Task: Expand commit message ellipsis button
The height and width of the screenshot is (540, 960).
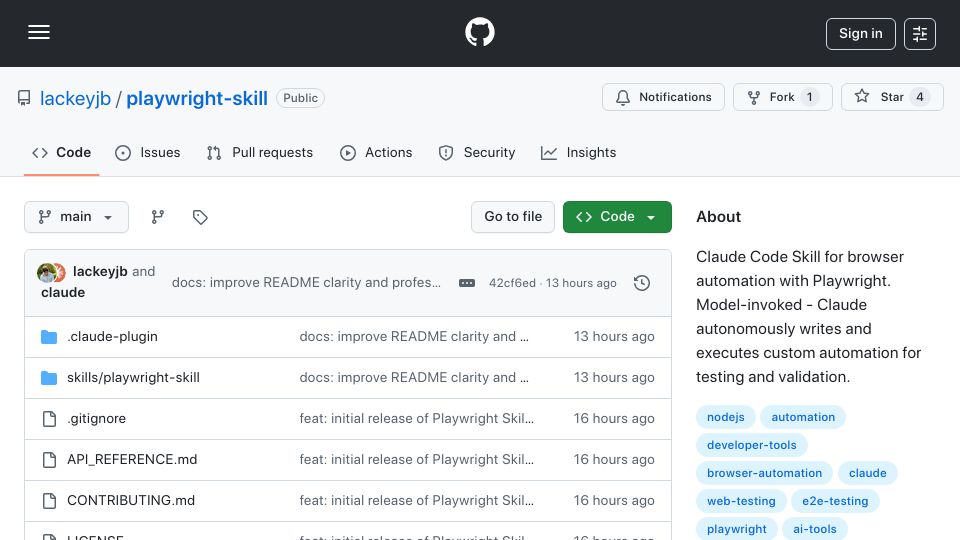Action: pos(467,283)
